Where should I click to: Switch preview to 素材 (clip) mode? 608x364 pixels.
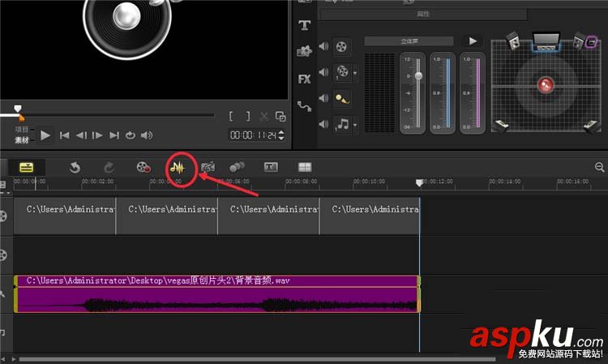pos(22,140)
